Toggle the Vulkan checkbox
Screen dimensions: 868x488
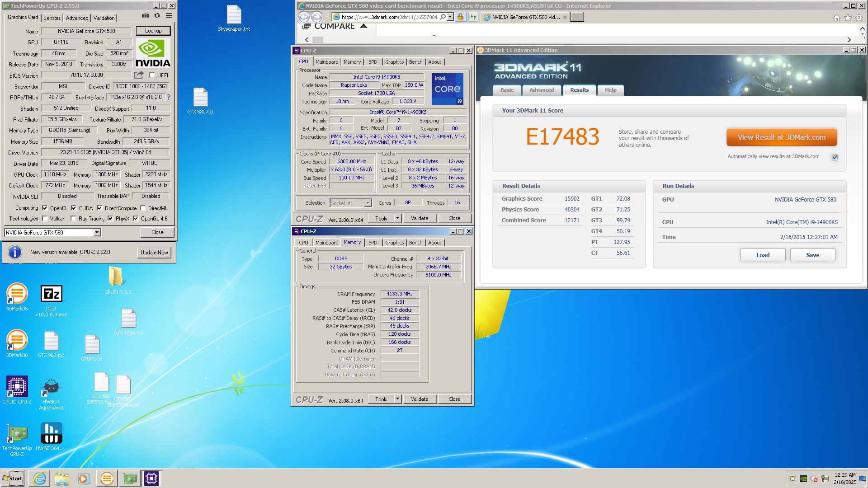(x=45, y=219)
